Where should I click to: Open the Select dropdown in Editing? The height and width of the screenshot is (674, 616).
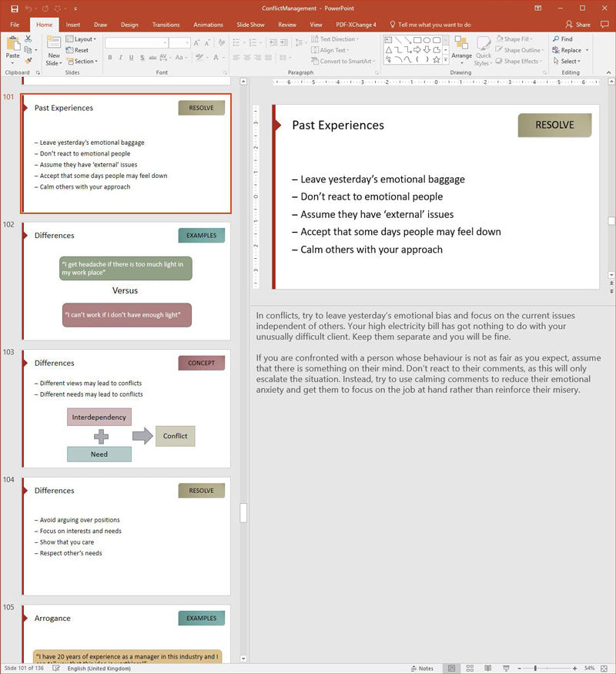569,62
